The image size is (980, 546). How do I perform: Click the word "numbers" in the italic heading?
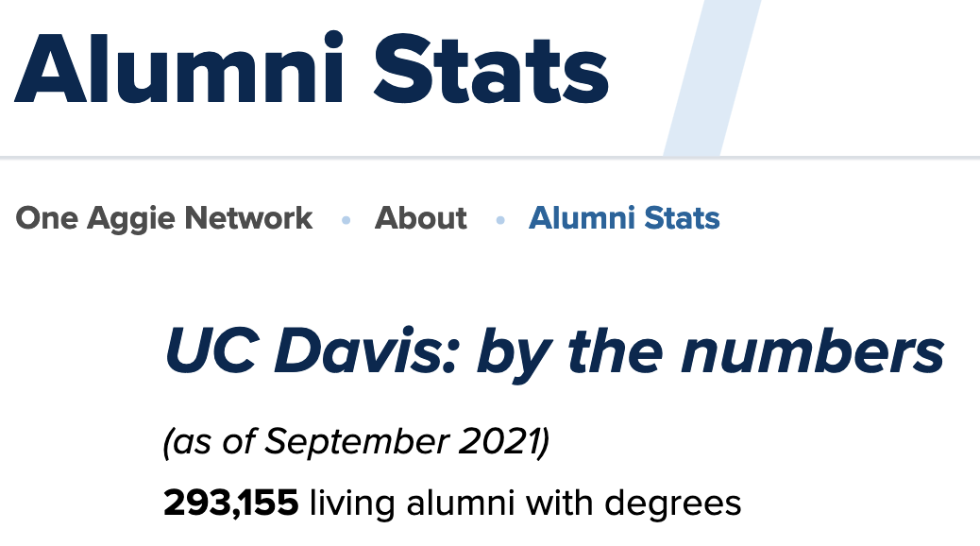coord(813,352)
